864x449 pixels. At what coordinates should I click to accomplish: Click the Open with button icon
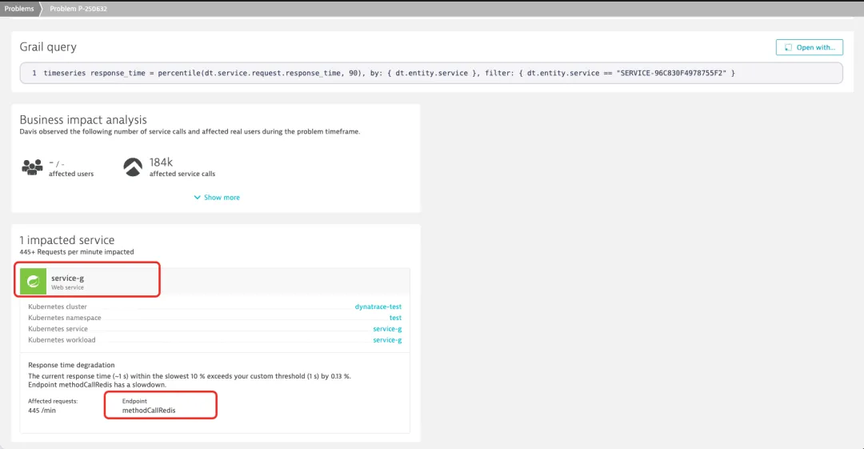[x=788, y=47]
